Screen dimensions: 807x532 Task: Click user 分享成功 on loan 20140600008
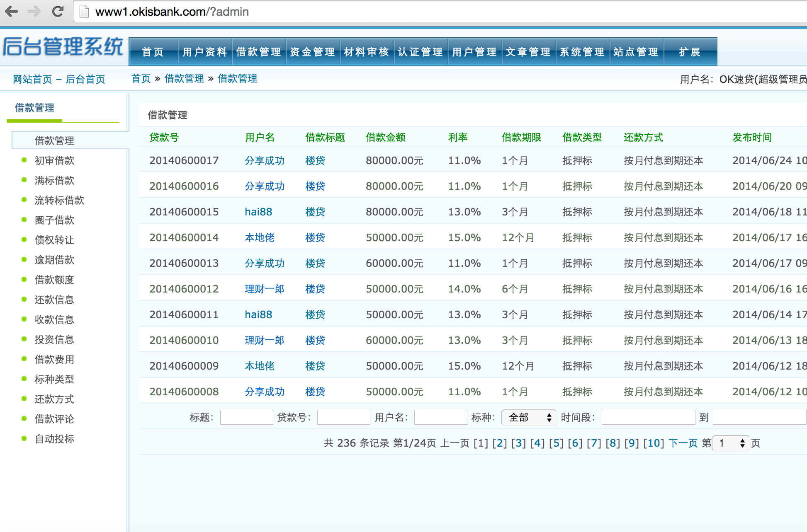pos(265,392)
